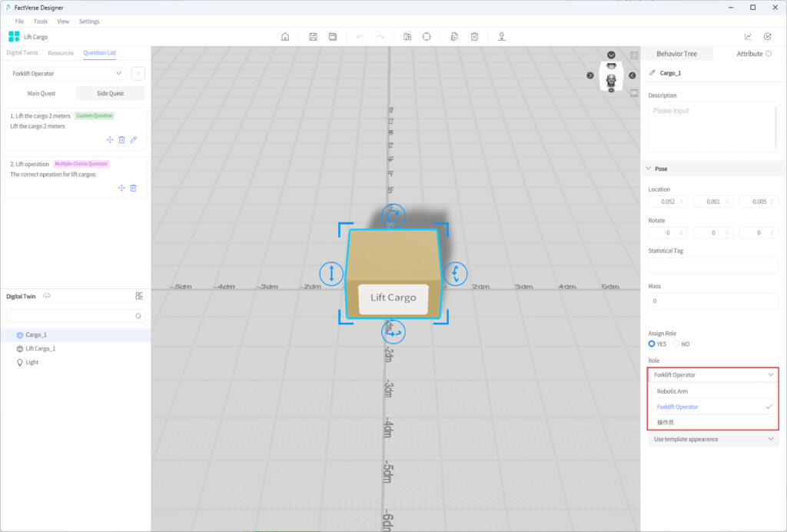Screen dimensions: 787x532
Task: Click the view cube left-side arrow
Action: [x=590, y=75]
